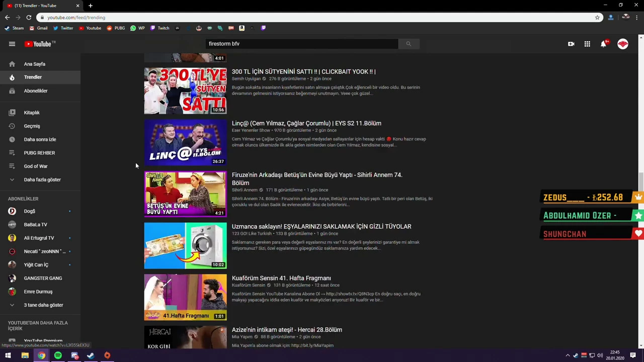Open Kitaplık in the sidebar
This screenshot has height=362, width=644.
(40, 113)
